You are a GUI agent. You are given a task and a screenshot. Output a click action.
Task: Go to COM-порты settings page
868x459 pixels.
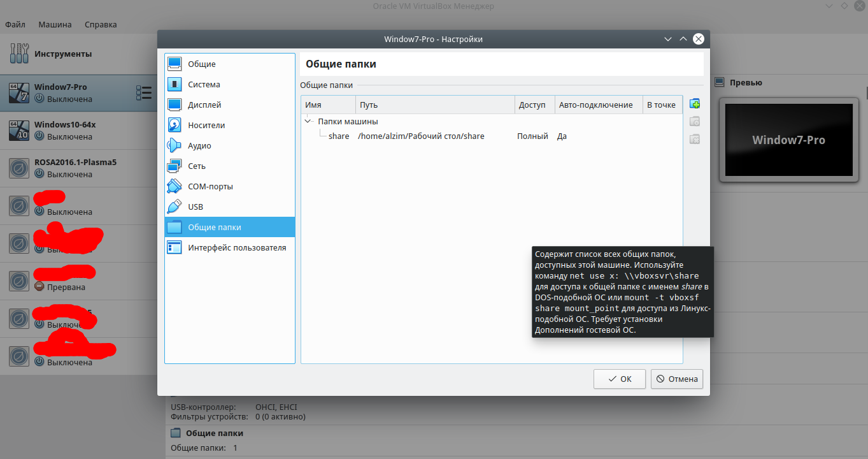230,186
